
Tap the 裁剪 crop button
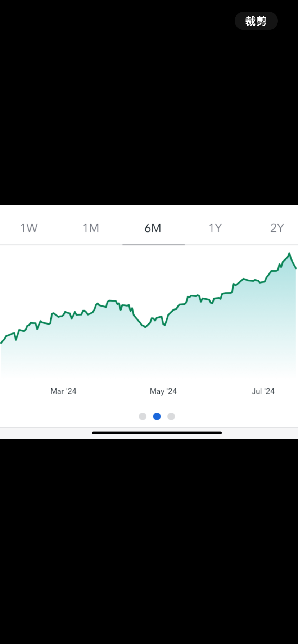256,21
